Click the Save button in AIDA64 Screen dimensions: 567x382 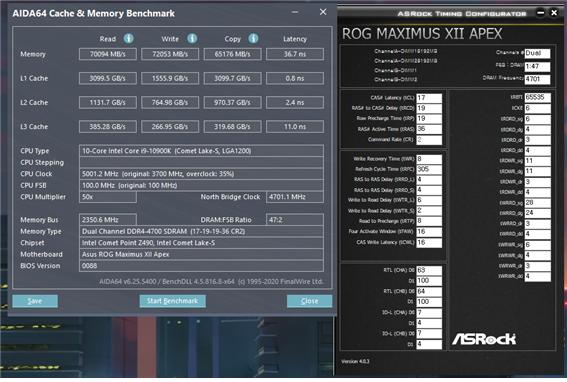35,301
